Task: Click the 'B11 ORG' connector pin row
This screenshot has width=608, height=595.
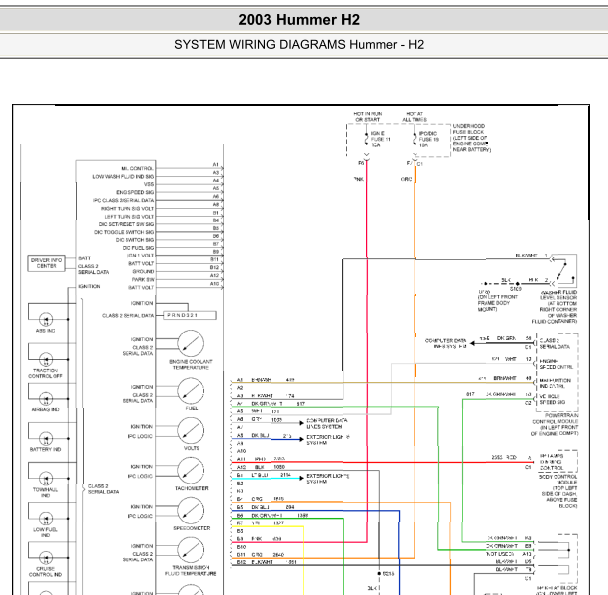Action: (260, 555)
